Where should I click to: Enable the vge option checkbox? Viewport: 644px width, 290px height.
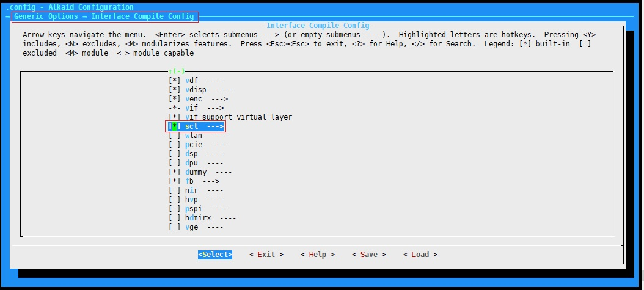(x=175, y=227)
